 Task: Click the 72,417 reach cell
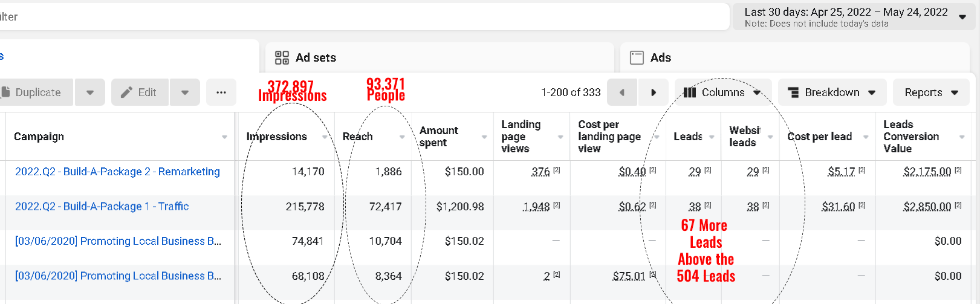click(x=385, y=207)
